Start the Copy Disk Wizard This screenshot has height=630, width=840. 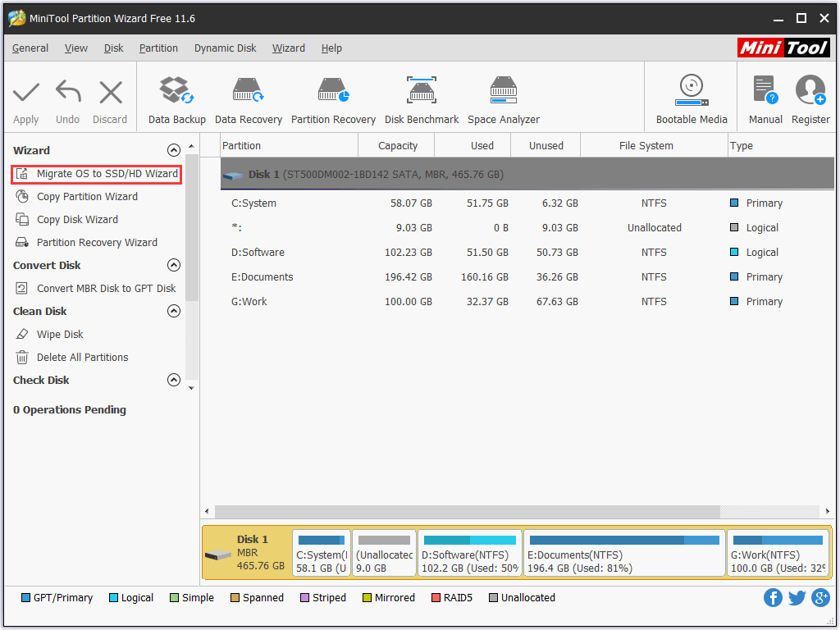[78, 220]
